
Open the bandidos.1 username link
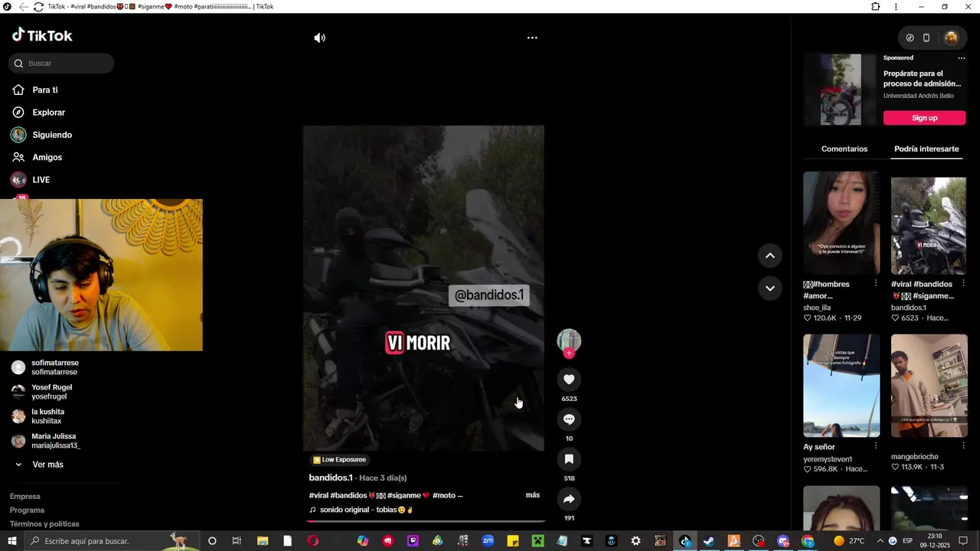tap(331, 478)
